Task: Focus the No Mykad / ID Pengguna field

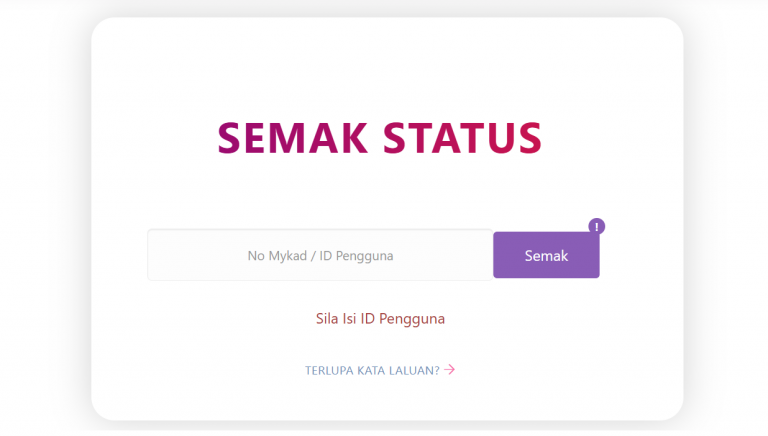Action: (320, 255)
